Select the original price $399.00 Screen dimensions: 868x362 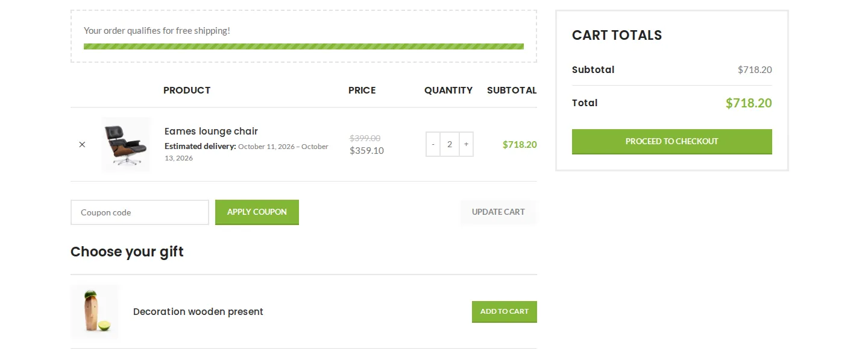(365, 138)
